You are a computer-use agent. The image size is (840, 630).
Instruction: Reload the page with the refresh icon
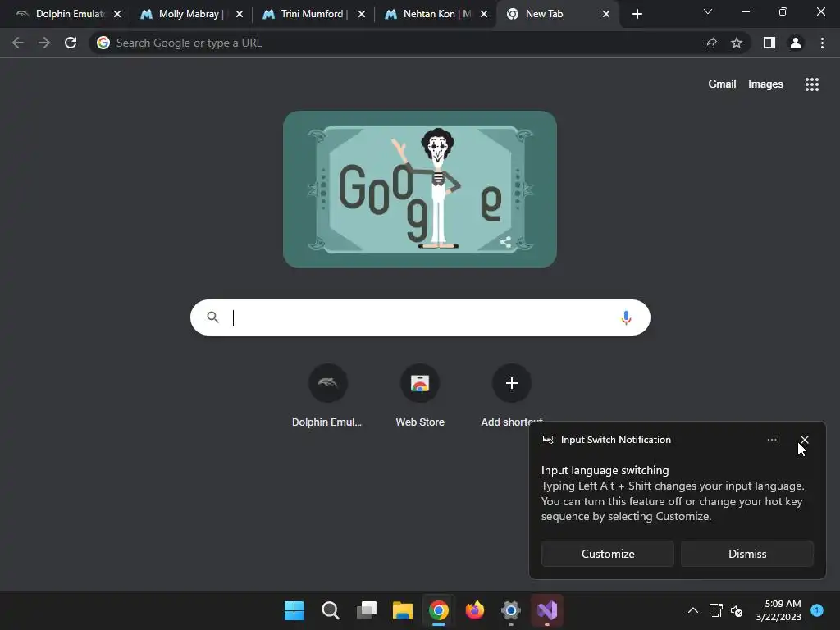pos(71,43)
